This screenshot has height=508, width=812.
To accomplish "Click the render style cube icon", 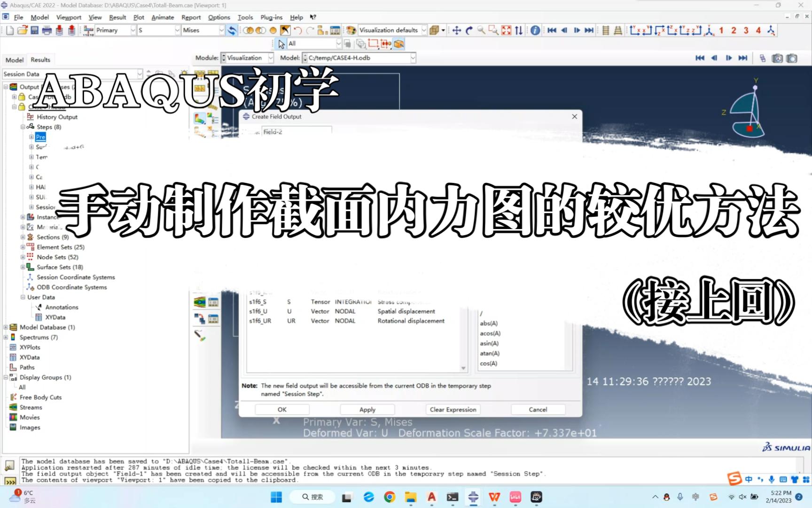I will coord(434,30).
